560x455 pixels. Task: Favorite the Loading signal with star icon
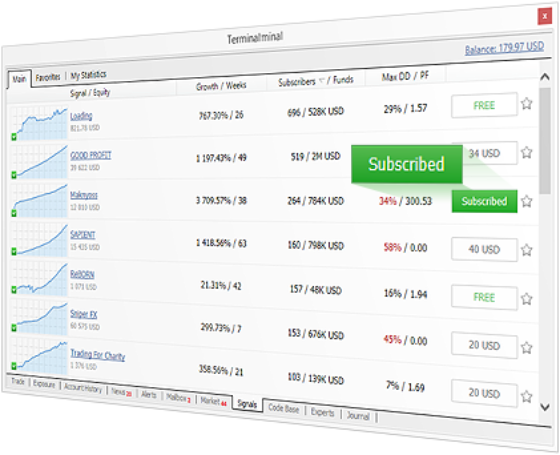pos(526,104)
